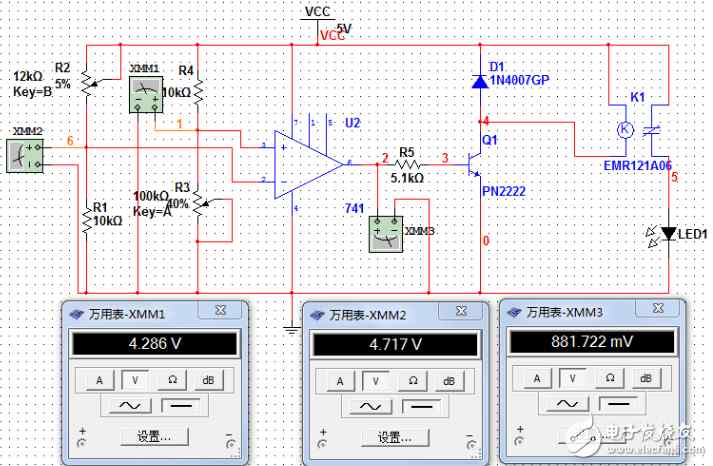Set XMM3 to ammeter mode A

[x=537, y=378]
